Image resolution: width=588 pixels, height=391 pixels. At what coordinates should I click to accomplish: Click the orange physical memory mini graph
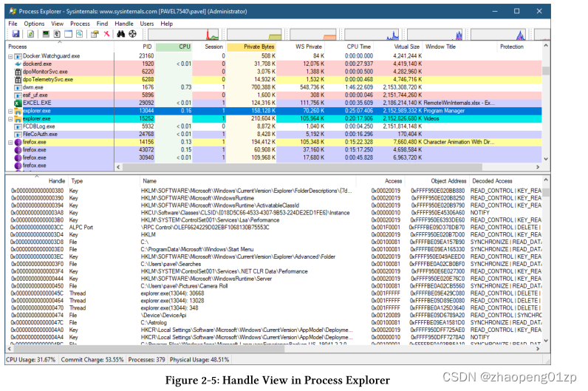[x=313, y=35]
